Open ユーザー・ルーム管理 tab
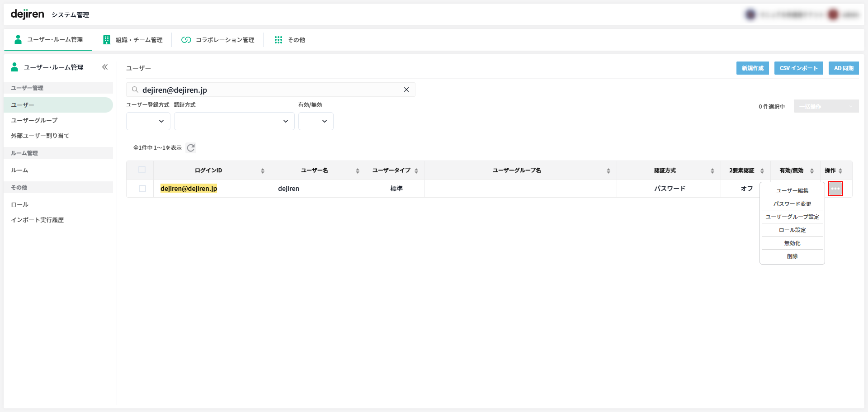This screenshot has width=868, height=412. pyautogui.click(x=48, y=40)
